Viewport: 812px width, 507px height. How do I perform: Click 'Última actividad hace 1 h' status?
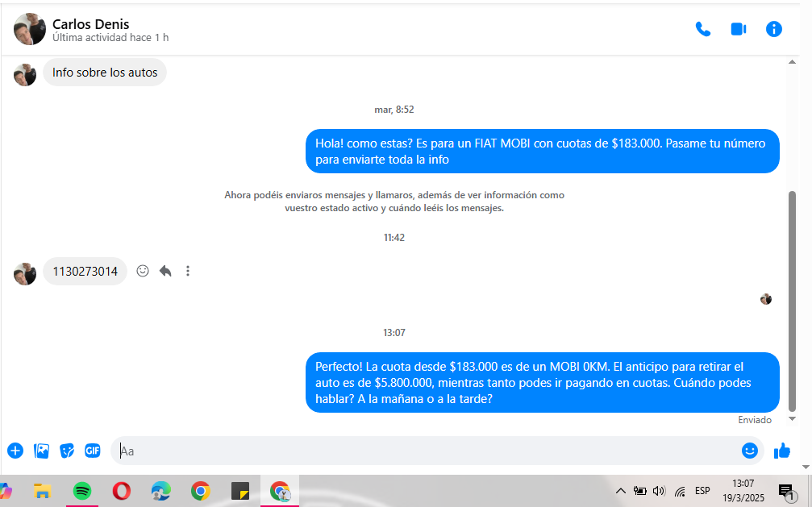pos(110,38)
